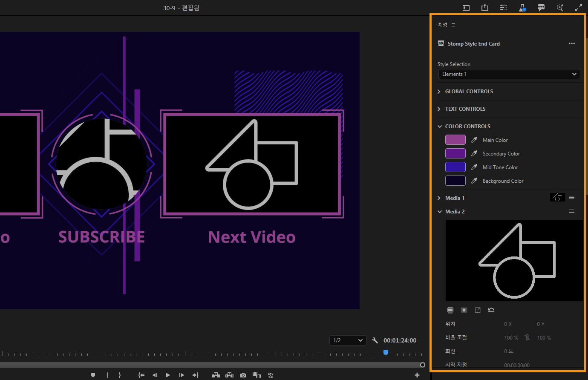588x380 pixels.
Task: Open the Media 2 options menu
Action: pos(572,211)
